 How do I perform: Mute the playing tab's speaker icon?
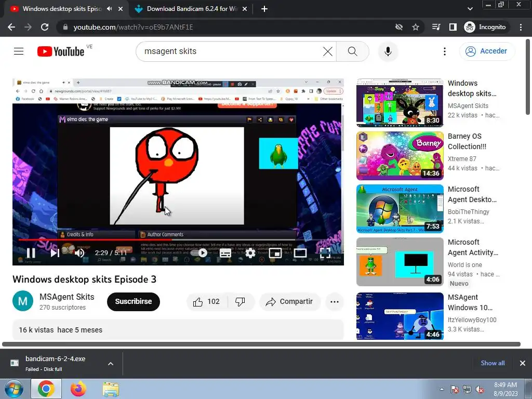tap(109, 9)
